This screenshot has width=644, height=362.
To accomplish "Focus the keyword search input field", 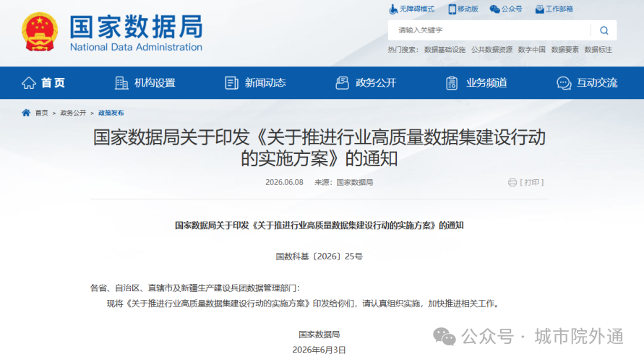I will point(489,30).
